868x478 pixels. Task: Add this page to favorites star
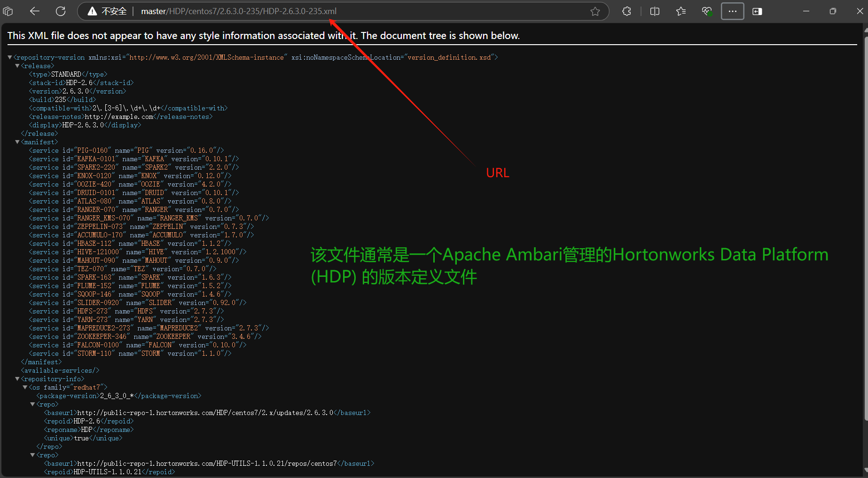tap(595, 11)
